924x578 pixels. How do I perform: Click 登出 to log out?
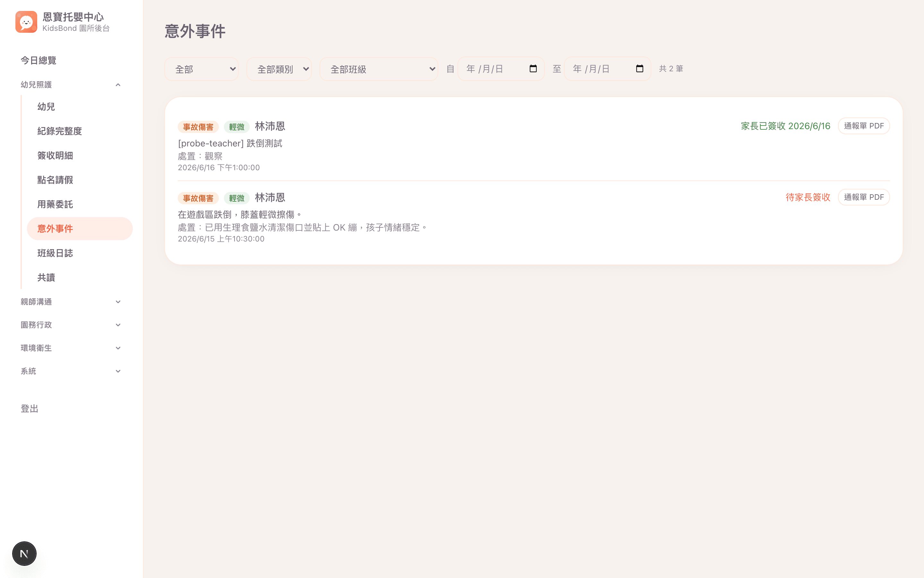[x=30, y=409]
